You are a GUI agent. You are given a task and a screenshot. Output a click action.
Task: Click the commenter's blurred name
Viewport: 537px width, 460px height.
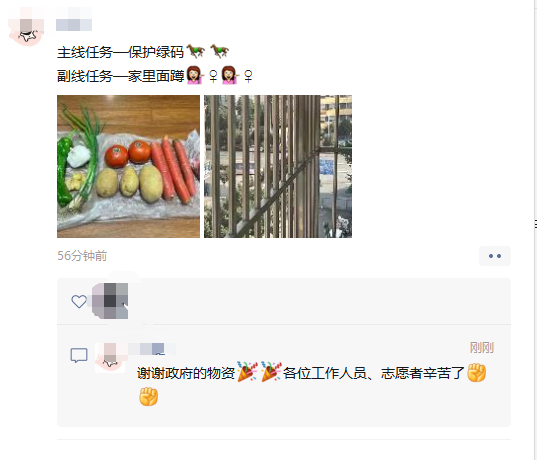(x=152, y=349)
